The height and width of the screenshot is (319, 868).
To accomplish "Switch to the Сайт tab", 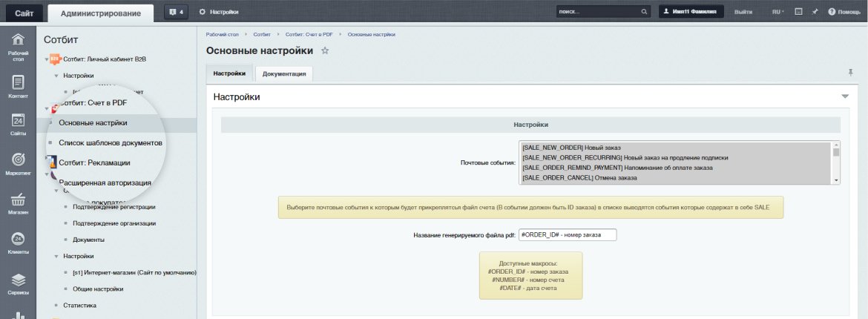I will coord(24,13).
